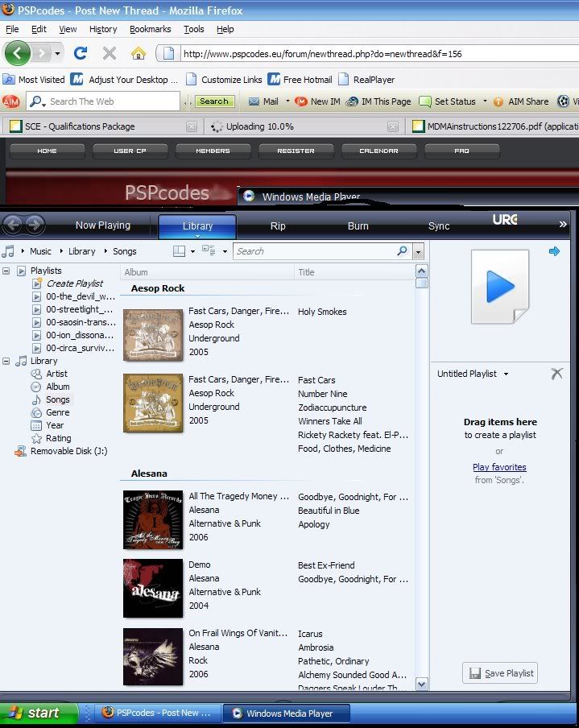This screenshot has height=728, width=579.
Task: Open the History menu in Firefox
Action: point(103,29)
